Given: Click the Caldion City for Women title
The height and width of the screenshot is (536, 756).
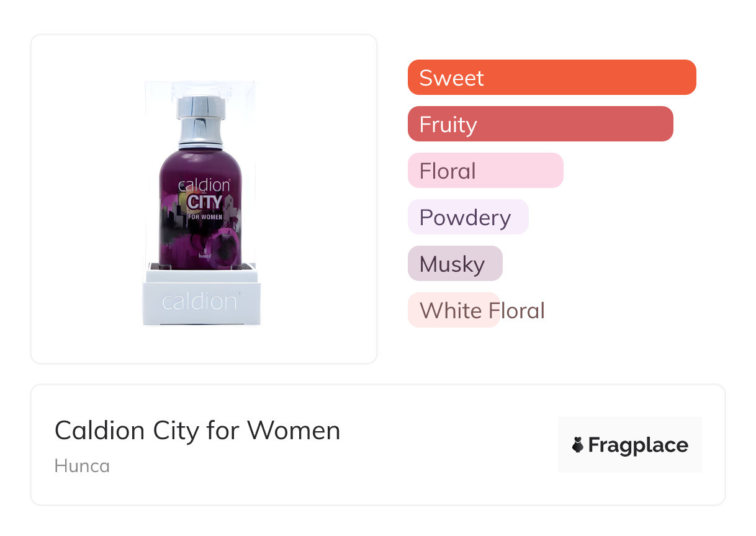Looking at the screenshot, I should (197, 431).
